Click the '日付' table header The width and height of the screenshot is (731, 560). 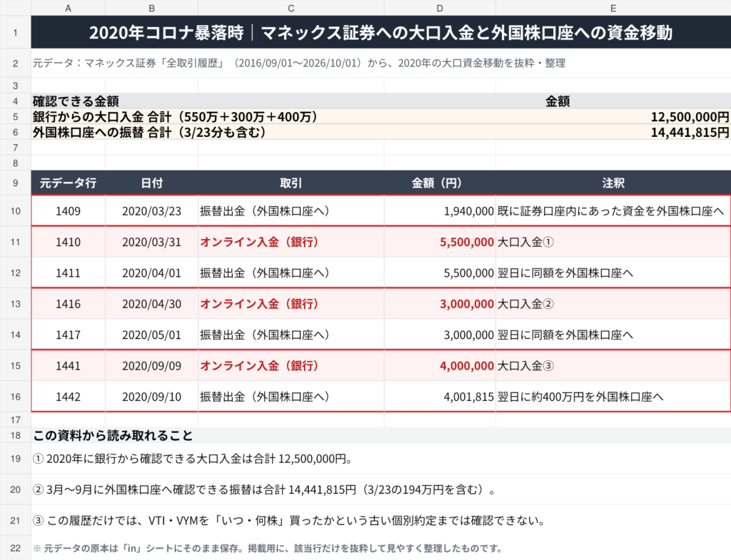coord(151,183)
